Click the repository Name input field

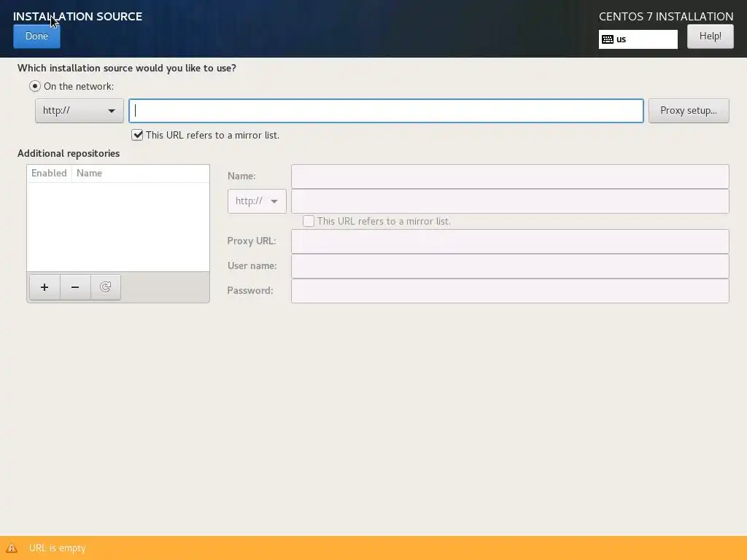pos(510,176)
